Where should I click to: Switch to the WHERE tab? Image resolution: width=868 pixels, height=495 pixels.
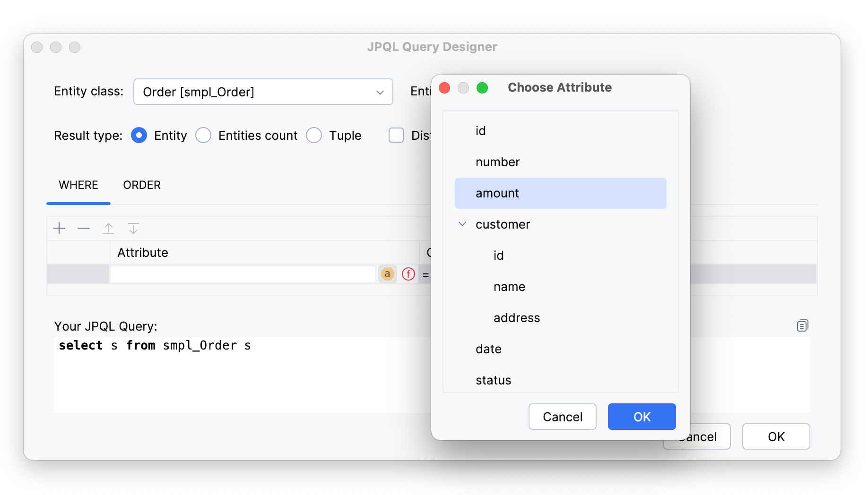[78, 185]
